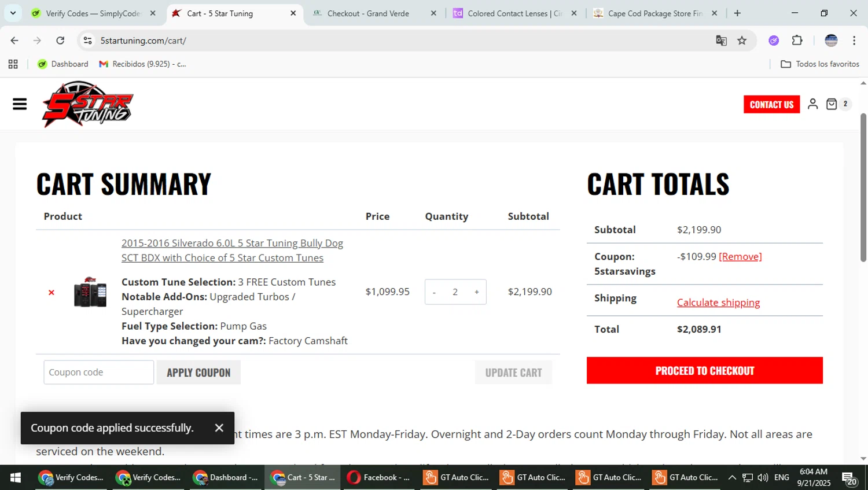868x490 pixels.
Task: Go back in browser history
Action: click(14, 40)
